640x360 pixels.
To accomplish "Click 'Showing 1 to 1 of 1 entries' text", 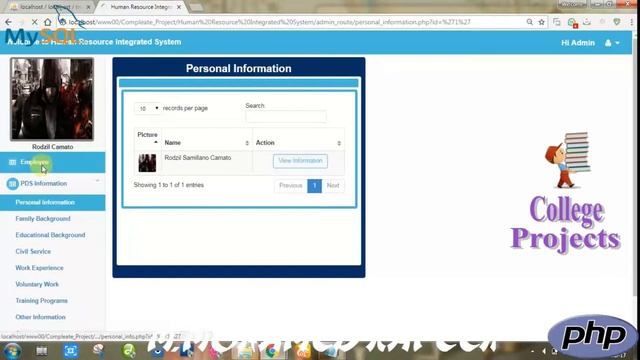I will (x=169, y=185).
